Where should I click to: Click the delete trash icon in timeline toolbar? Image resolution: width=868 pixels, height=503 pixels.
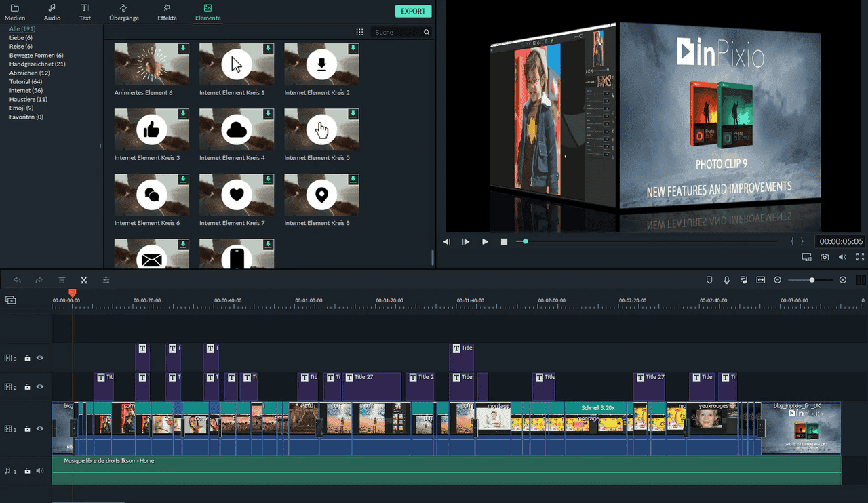tap(62, 280)
